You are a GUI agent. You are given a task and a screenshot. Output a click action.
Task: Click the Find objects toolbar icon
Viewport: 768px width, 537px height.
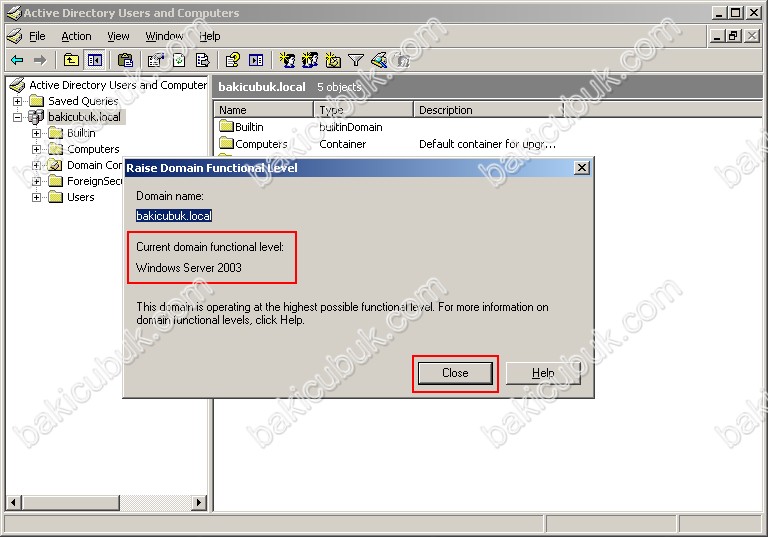point(379,60)
